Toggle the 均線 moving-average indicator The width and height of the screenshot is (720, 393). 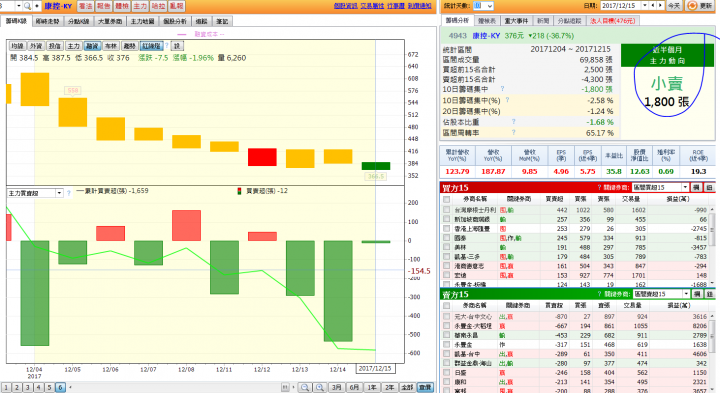[17, 46]
